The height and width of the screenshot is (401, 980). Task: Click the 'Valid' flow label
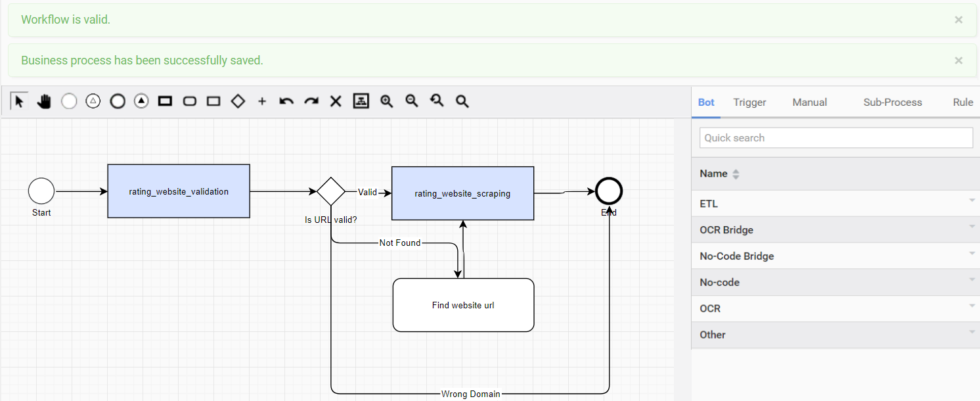point(367,192)
